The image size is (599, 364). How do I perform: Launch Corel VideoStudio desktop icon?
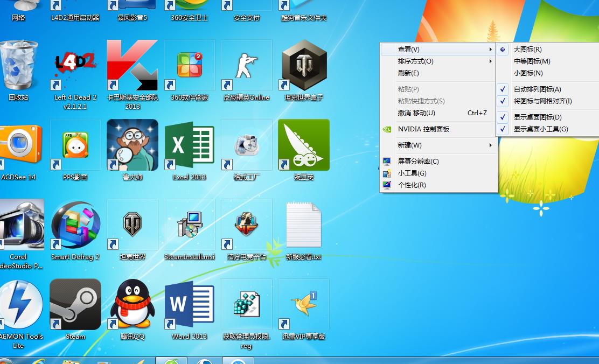[x=22, y=225]
